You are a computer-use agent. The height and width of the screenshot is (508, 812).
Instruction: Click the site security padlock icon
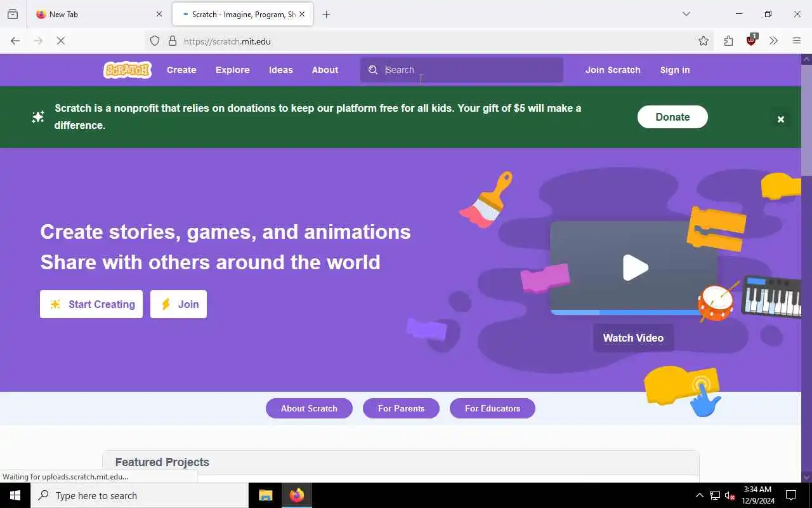[172, 41]
